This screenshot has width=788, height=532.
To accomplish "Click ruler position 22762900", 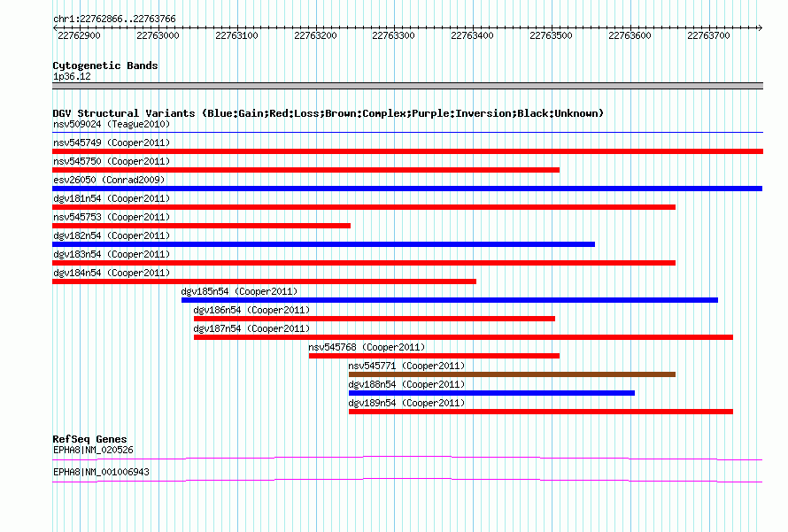I will point(80,35).
